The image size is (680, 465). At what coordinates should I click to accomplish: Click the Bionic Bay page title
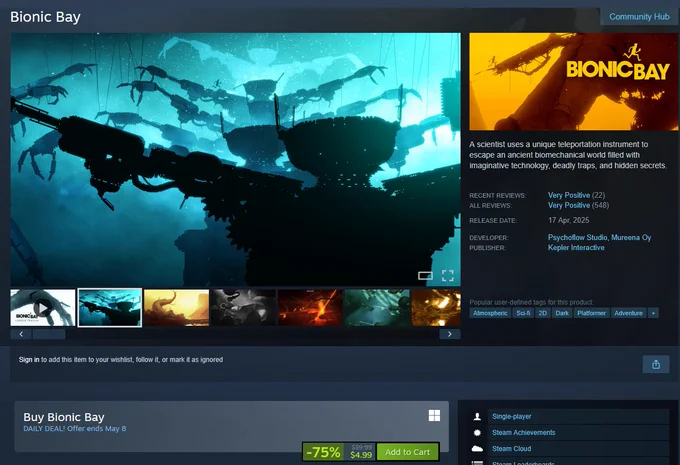45,17
